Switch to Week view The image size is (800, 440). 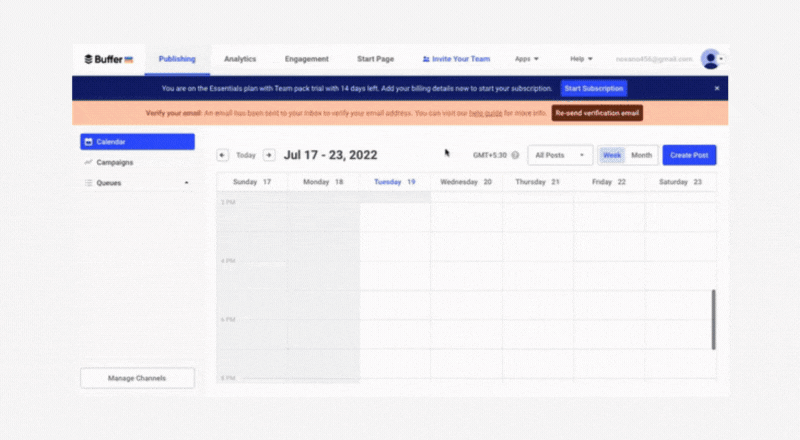(x=612, y=155)
